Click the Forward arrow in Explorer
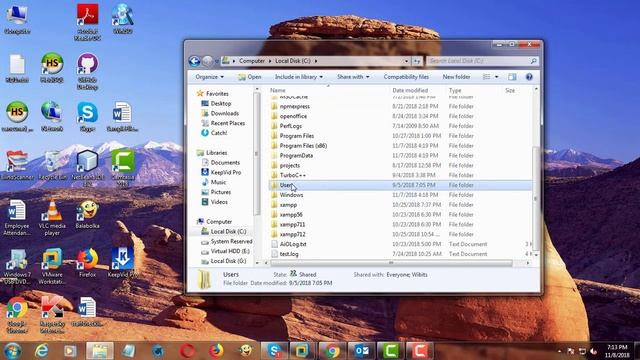 (207, 61)
